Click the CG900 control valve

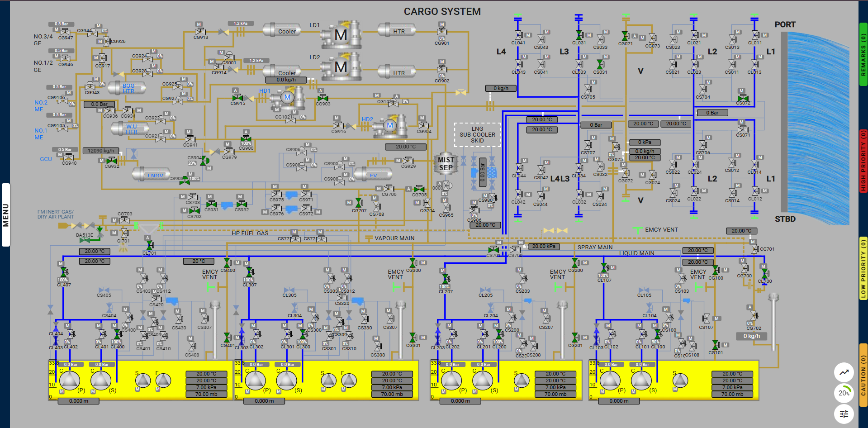246,138
